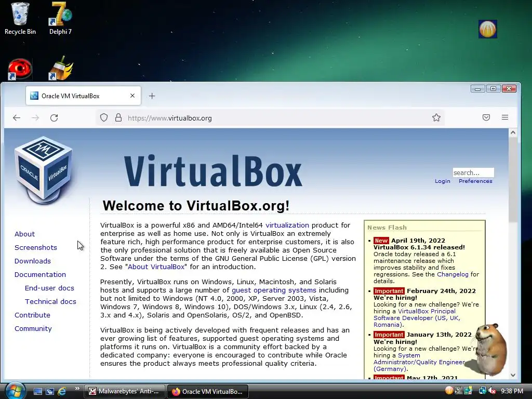This screenshot has height=399, width=532.
Task: Open the Documentation sidebar link
Action: [40, 274]
